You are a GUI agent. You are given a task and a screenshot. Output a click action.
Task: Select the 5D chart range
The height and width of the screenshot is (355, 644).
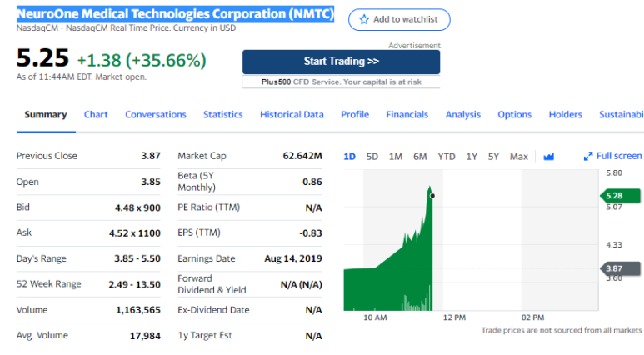(372, 157)
